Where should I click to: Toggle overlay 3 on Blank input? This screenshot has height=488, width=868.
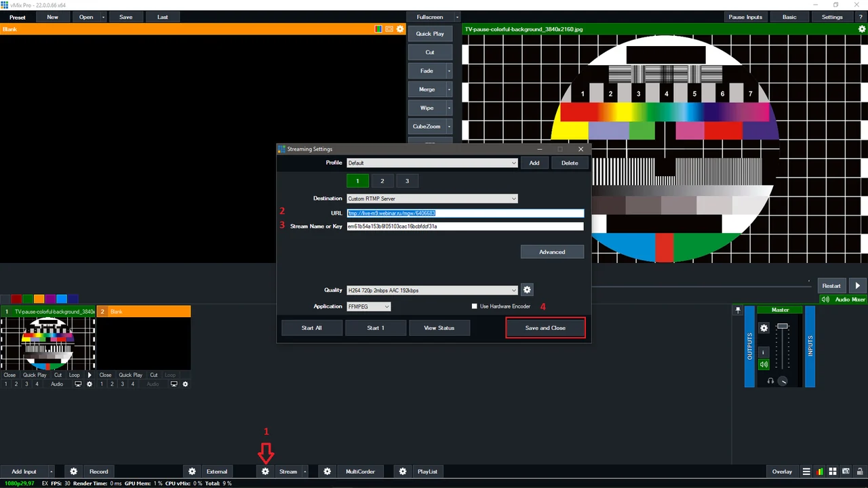click(x=123, y=384)
